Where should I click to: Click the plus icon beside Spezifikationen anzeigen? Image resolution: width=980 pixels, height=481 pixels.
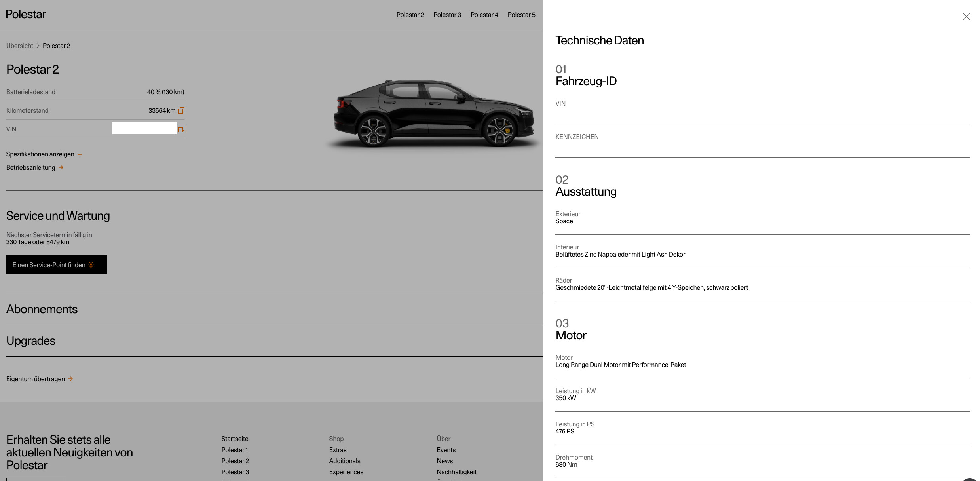pyautogui.click(x=80, y=154)
